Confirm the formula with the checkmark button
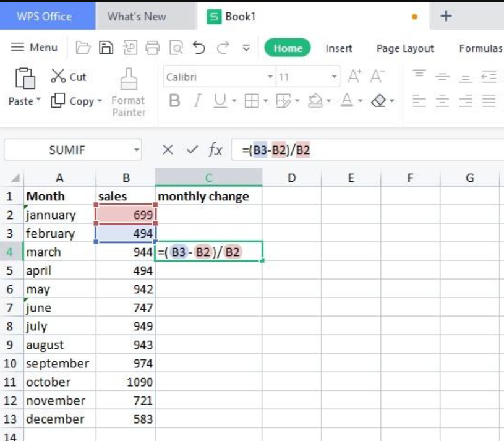Screen dimensions: 504x441 tap(191, 148)
